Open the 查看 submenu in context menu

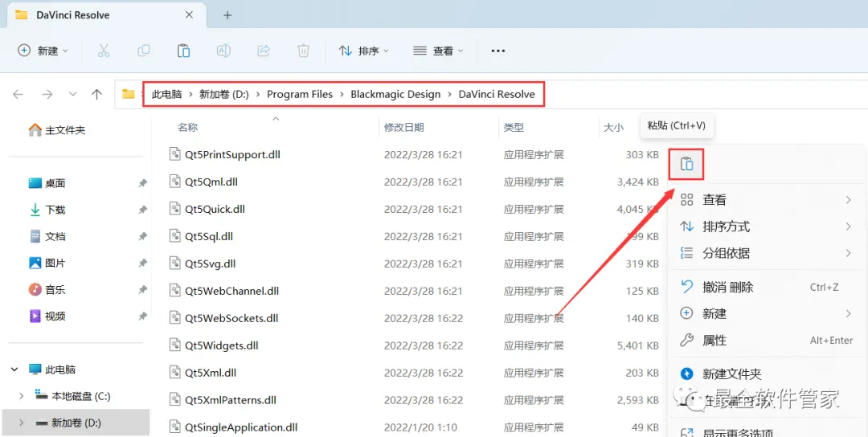[x=766, y=200]
